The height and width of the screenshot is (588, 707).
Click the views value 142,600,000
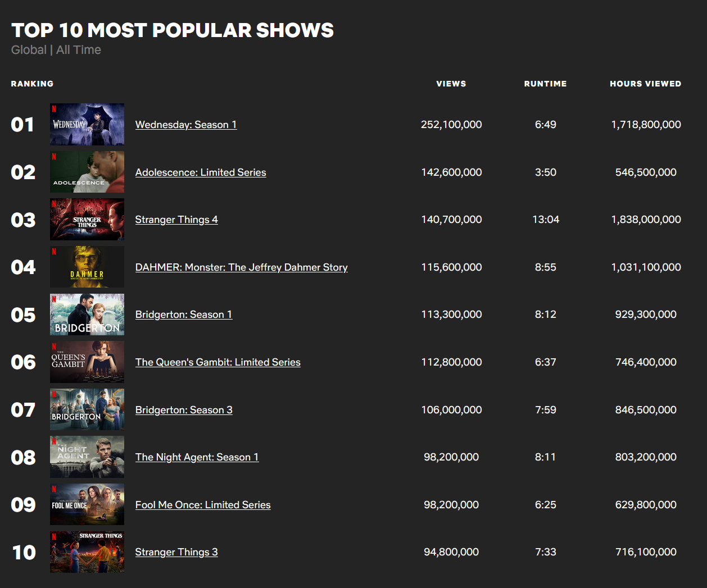click(451, 172)
